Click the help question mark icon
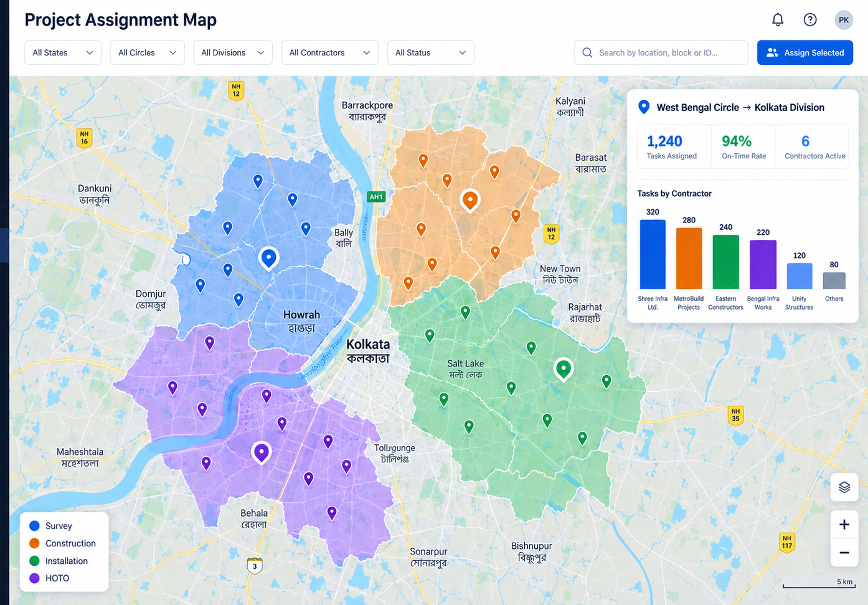Screen dimensions: 868x605 coord(809,20)
